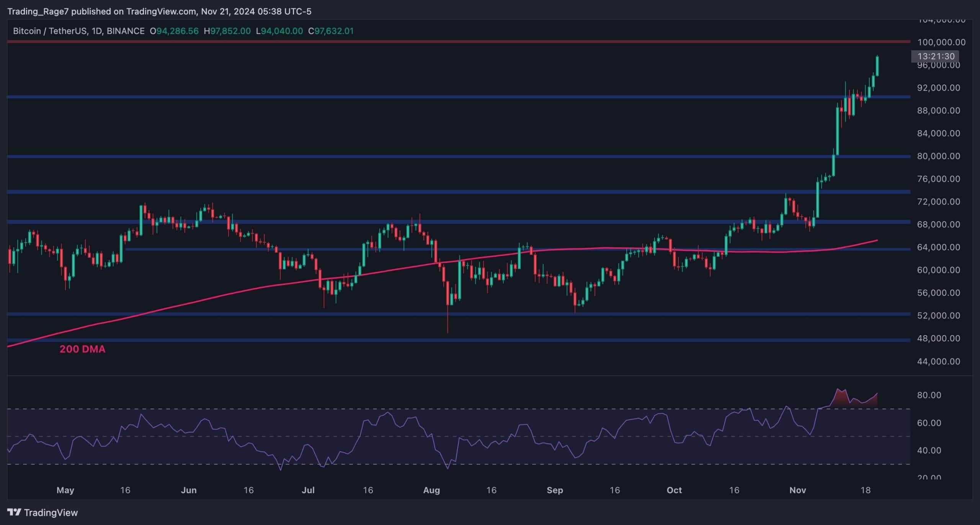
Task: Click the open value O94,286.56
Action: tap(174, 31)
